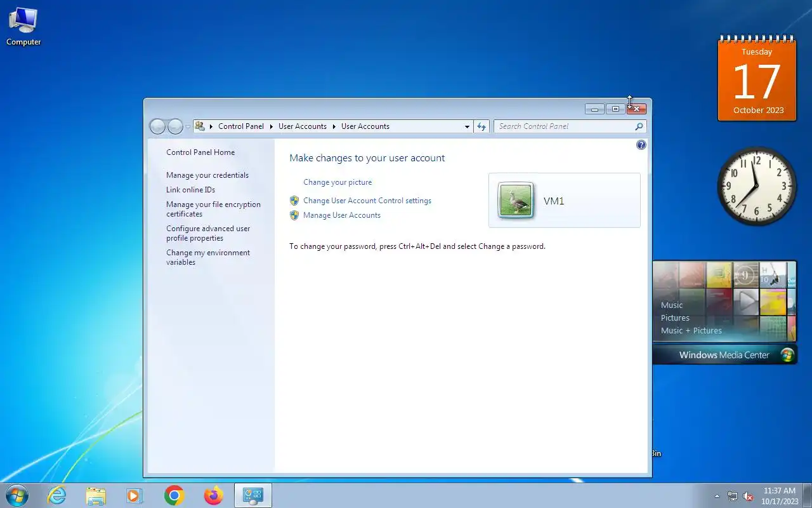This screenshot has height=508, width=812.
Task: Click the shield icon beside Manage User Accounts
Action: click(x=294, y=215)
